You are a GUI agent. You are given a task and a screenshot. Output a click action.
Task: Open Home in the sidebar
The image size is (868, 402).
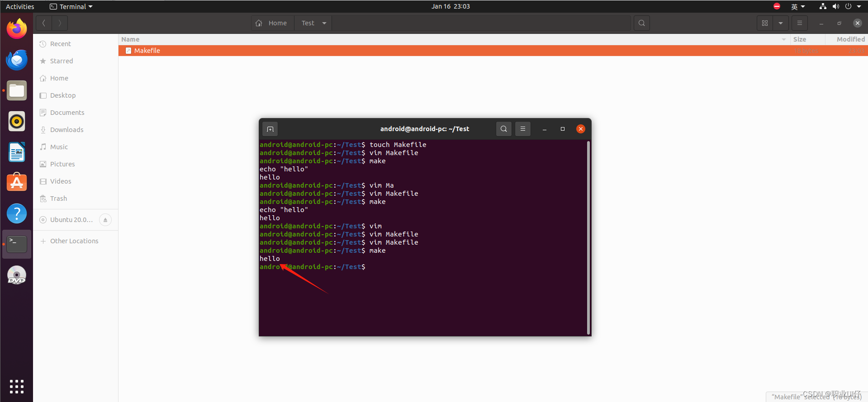76,78
